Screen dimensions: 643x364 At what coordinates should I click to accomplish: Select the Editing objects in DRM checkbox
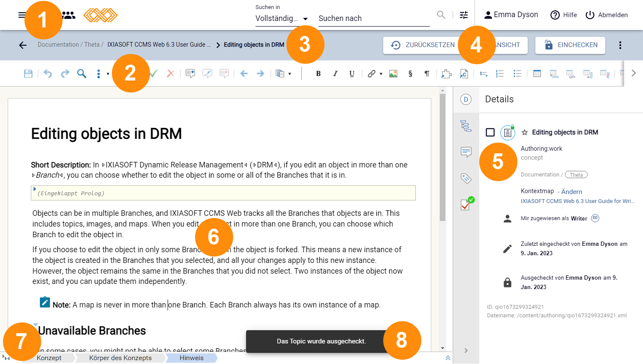pyautogui.click(x=490, y=132)
